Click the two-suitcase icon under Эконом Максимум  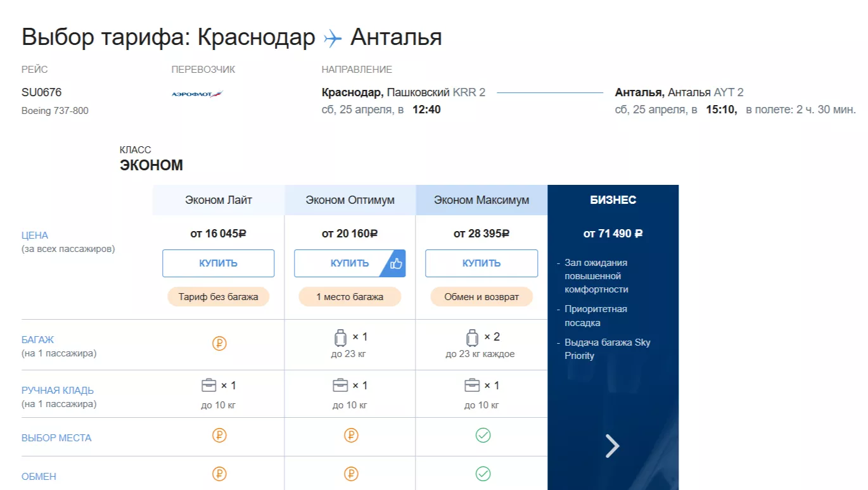[x=472, y=337]
